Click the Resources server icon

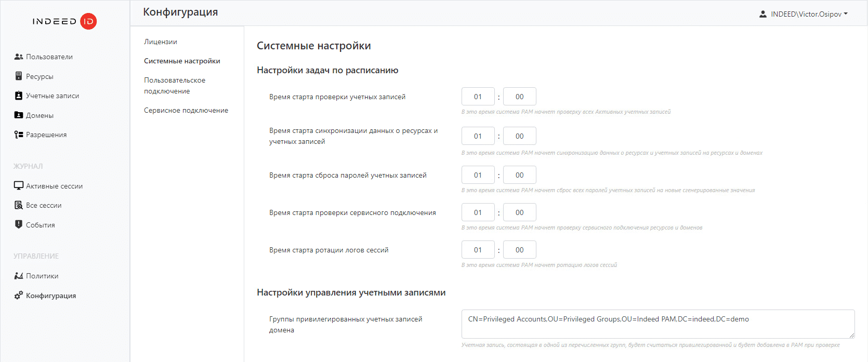coord(19,76)
